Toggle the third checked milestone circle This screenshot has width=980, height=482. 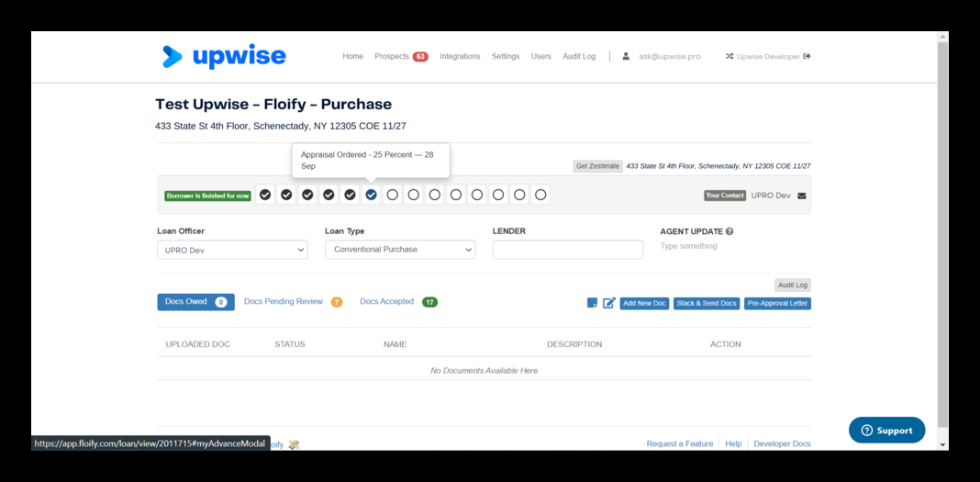tap(307, 195)
